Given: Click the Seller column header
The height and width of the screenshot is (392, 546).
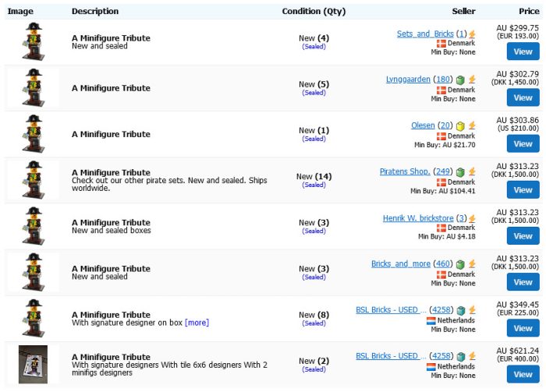Looking at the screenshot, I should (x=463, y=12).
